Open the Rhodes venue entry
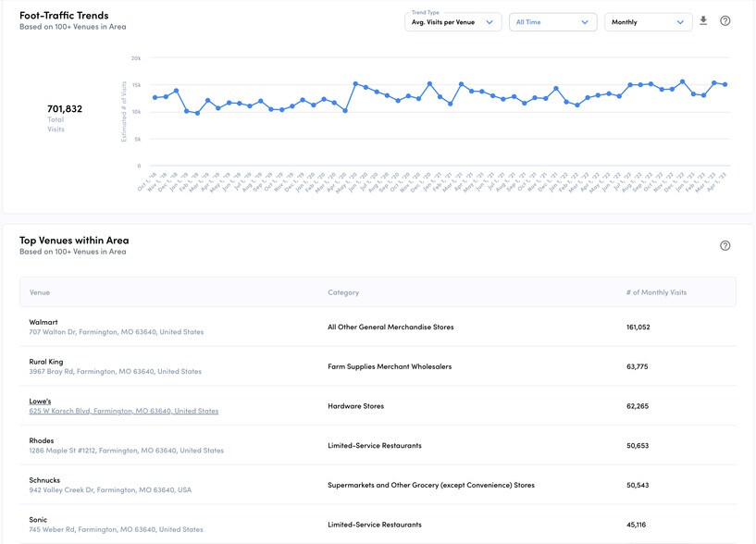756x544 pixels. pos(42,440)
